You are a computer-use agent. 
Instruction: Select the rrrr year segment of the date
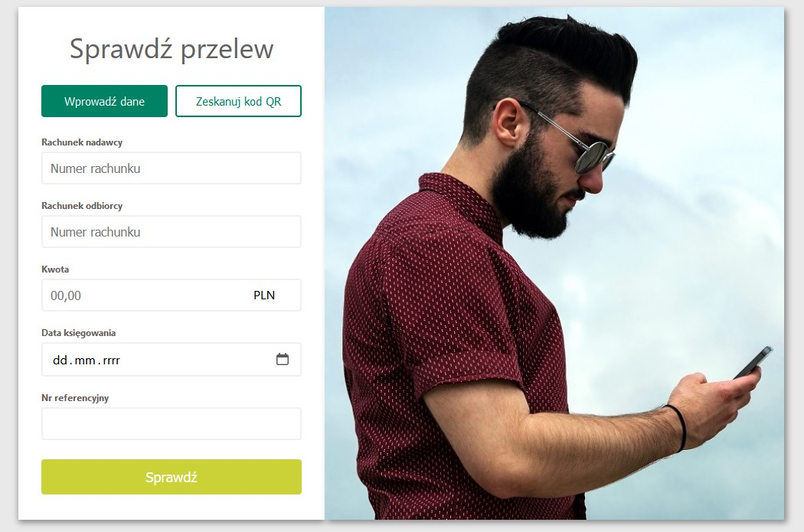click(111, 361)
